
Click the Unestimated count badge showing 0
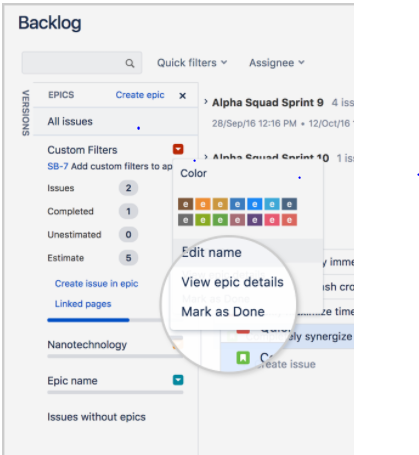coord(128,235)
